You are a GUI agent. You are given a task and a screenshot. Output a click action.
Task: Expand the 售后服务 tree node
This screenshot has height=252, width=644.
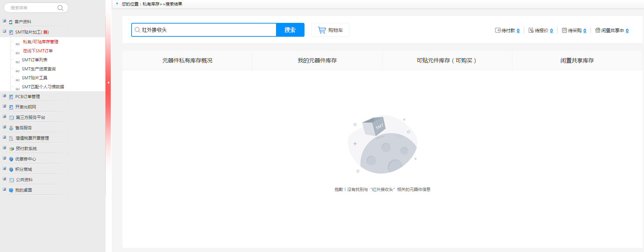5,127
